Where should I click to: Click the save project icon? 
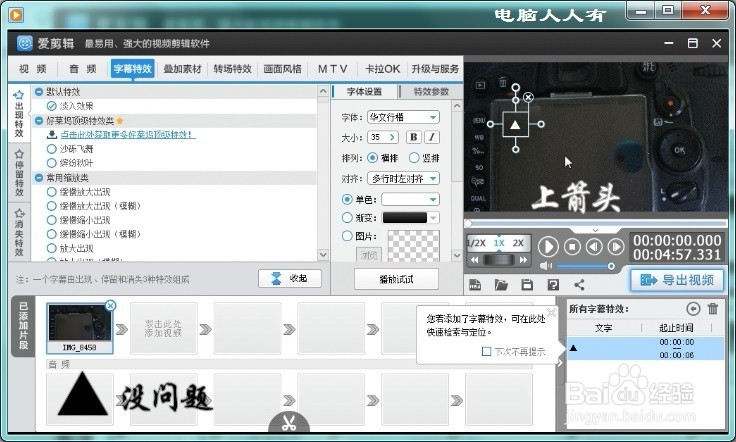tap(527, 284)
